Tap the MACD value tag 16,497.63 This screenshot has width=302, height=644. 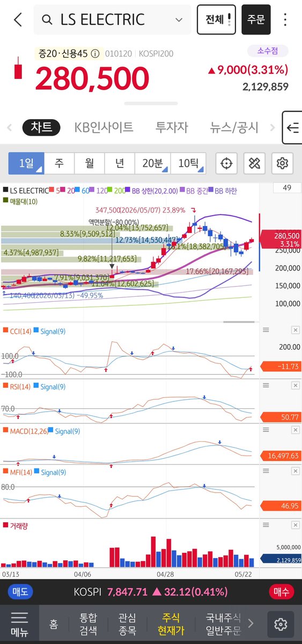point(281,455)
